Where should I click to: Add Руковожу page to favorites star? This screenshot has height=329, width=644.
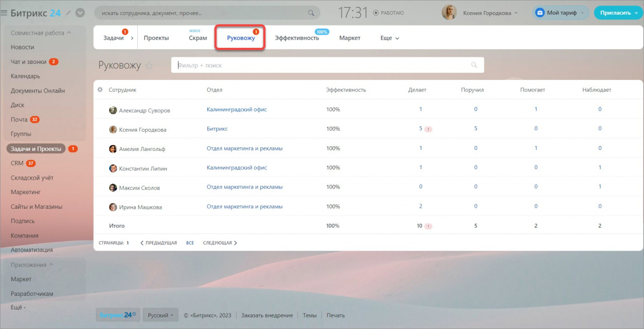click(x=149, y=65)
